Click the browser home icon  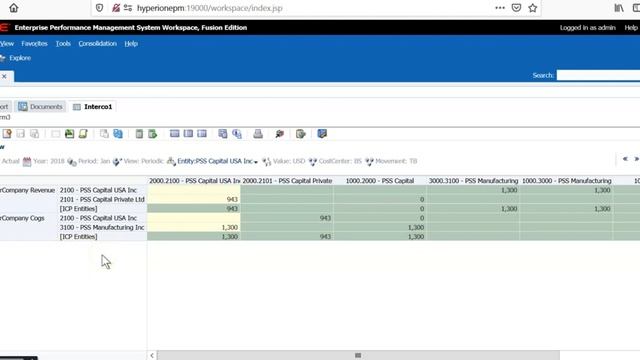(13, 8)
